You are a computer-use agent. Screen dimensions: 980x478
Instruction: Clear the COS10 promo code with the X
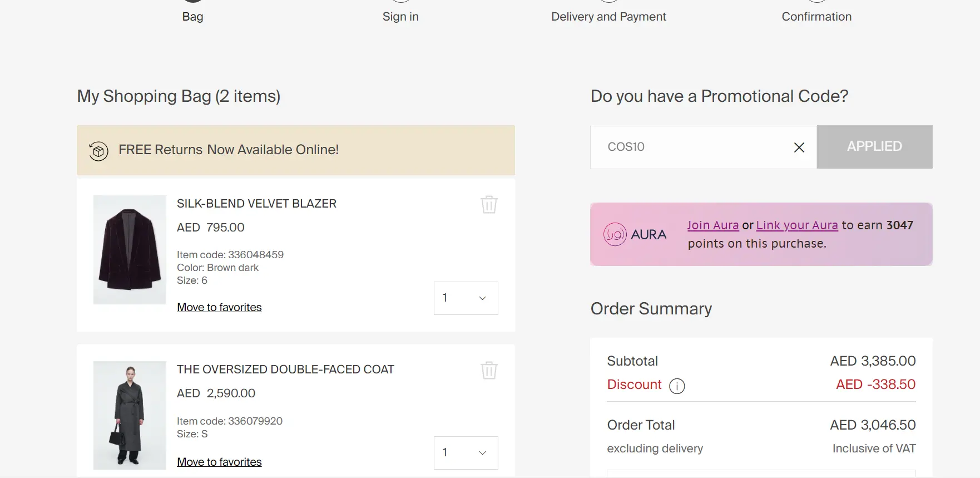(799, 147)
